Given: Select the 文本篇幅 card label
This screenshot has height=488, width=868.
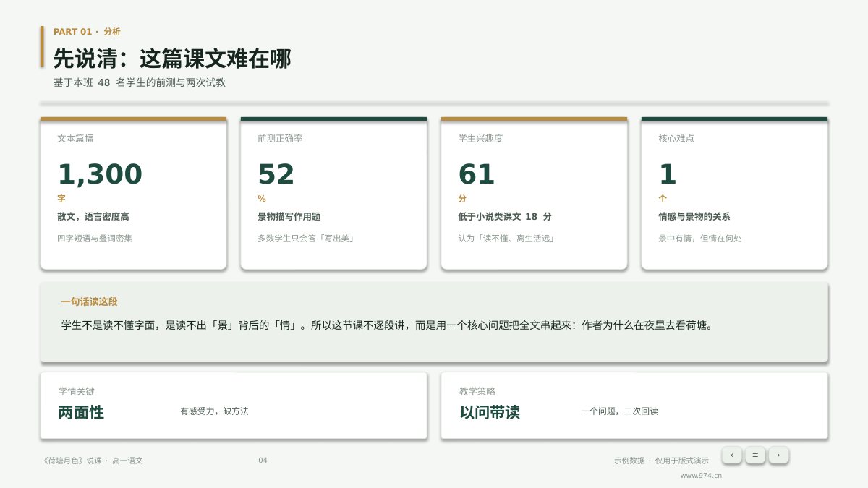Looking at the screenshot, I should [75, 138].
